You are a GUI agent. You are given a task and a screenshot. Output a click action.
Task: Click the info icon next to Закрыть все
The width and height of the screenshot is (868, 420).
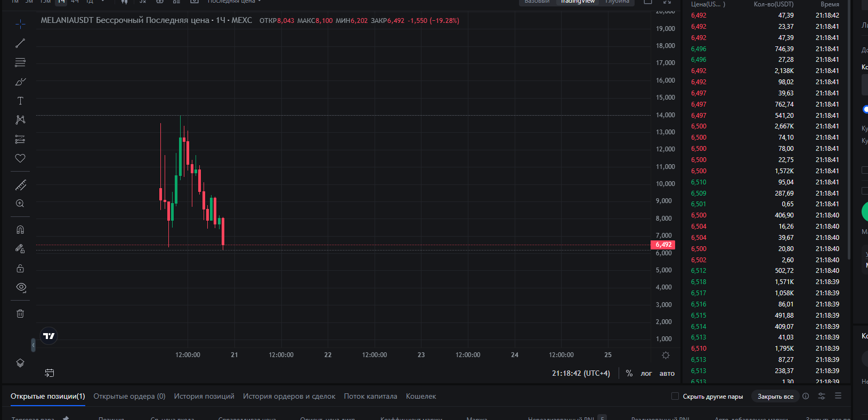(x=806, y=396)
